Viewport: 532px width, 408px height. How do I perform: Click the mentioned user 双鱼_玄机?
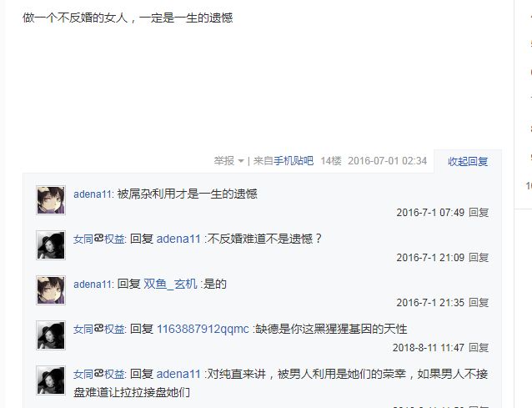pyautogui.click(x=170, y=285)
